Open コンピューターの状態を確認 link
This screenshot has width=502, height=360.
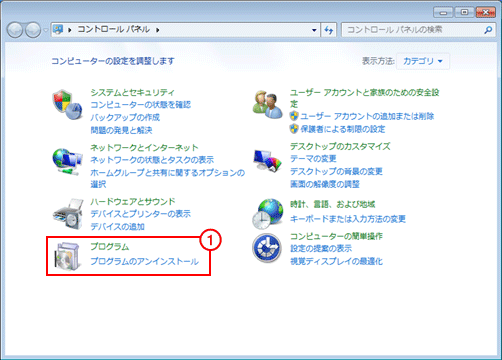(141, 105)
